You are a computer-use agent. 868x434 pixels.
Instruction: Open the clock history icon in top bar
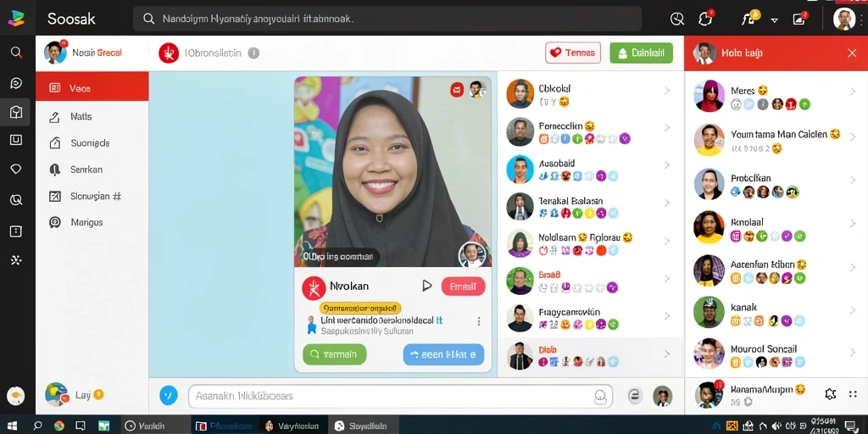tap(677, 19)
